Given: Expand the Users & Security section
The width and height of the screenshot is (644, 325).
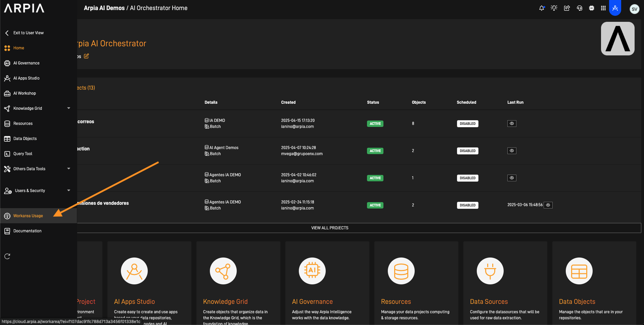Looking at the screenshot, I should tap(68, 190).
